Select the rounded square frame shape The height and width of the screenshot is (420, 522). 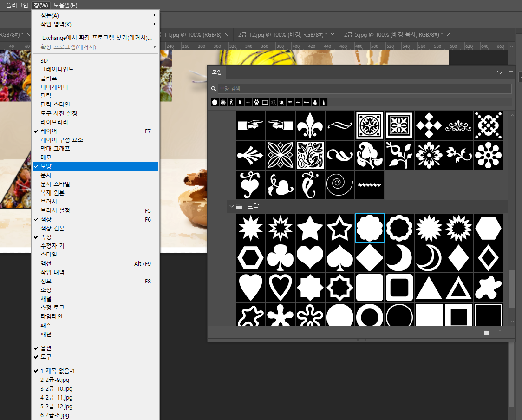coord(399,288)
